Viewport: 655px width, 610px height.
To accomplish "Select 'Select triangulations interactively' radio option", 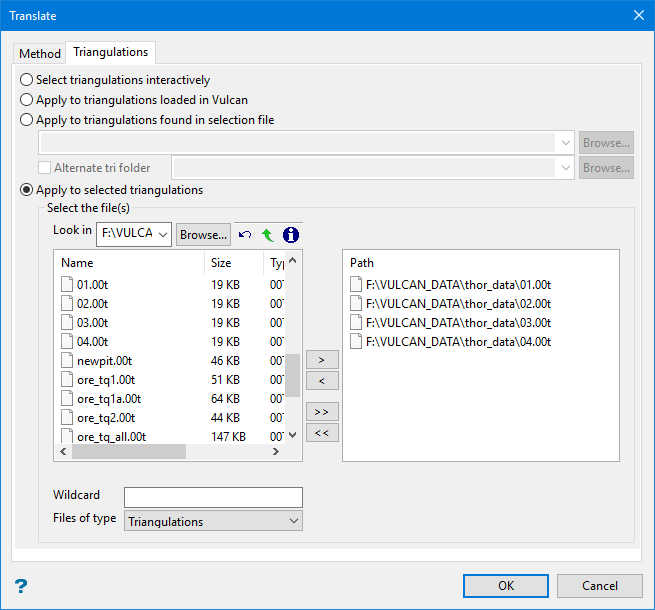I will tap(27, 80).
